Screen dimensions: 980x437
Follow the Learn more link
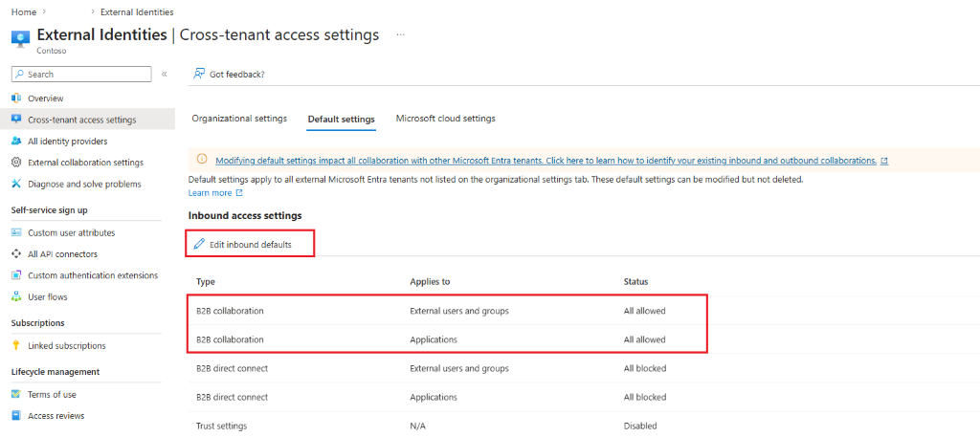pyautogui.click(x=210, y=193)
